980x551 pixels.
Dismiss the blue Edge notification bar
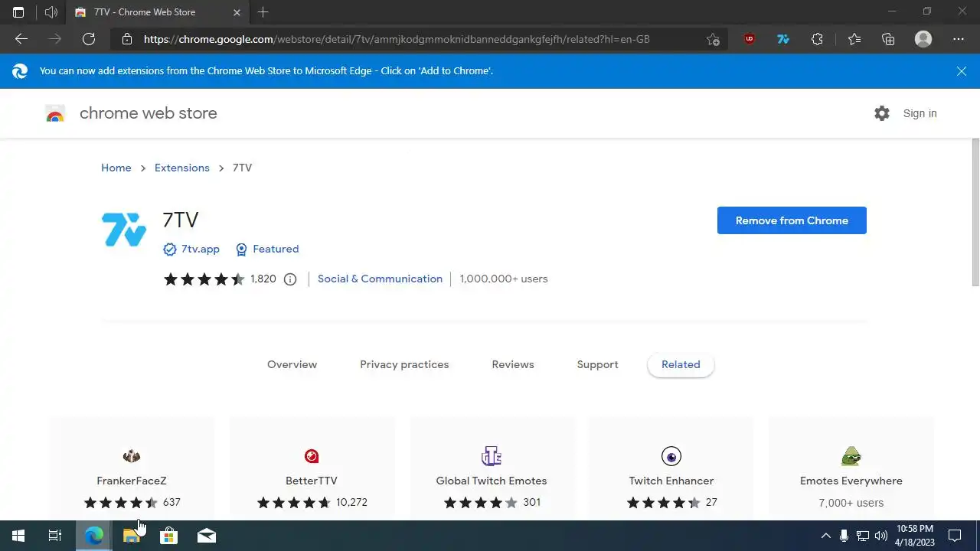click(962, 71)
